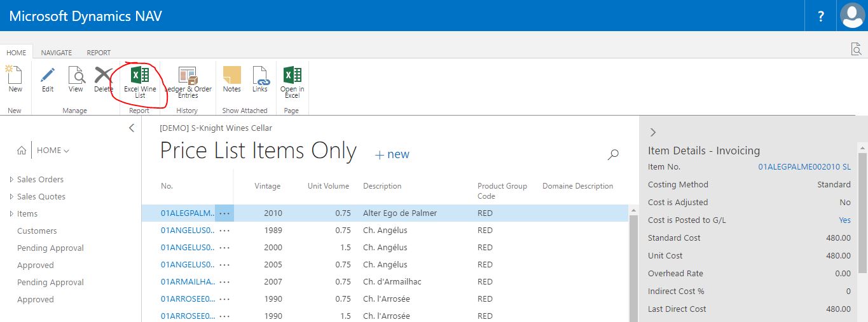Click the ribbon search page icon
This screenshot has height=322, width=868.
click(x=857, y=49)
